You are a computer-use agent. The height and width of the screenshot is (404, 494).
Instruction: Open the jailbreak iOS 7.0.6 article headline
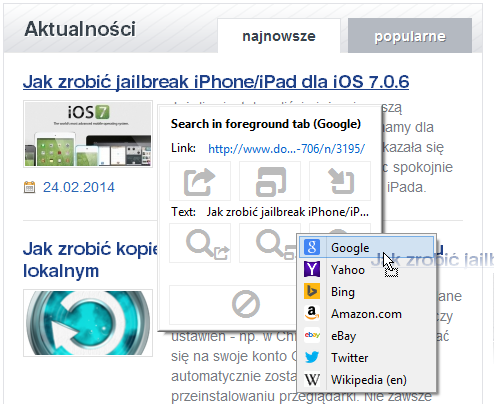[x=216, y=82]
